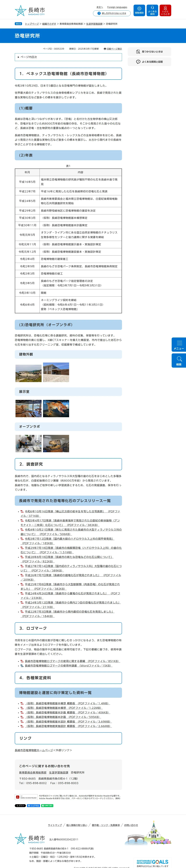Open 閲覧補助 accessibility settings button
The height and width of the screenshot is (868, 186).
[139, 10]
